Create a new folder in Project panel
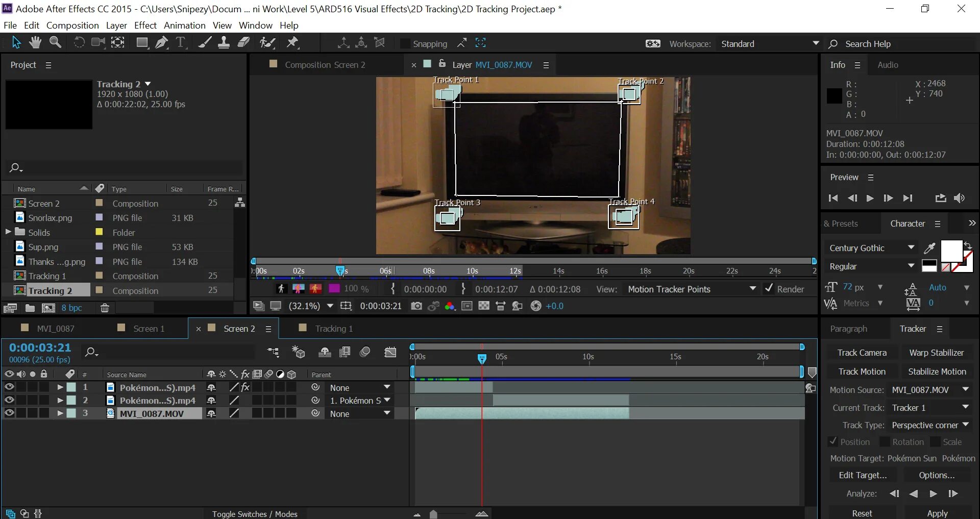Image resolution: width=980 pixels, height=519 pixels. (30, 308)
